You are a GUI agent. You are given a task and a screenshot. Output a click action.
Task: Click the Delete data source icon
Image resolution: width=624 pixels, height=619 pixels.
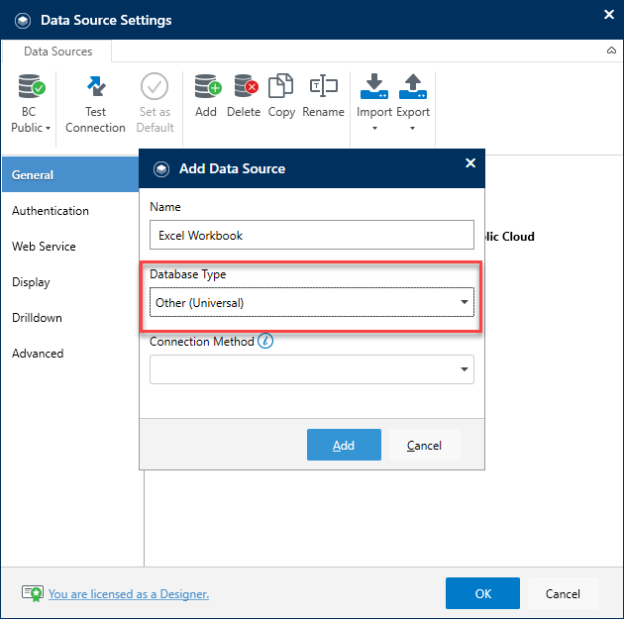[x=246, y=86]
